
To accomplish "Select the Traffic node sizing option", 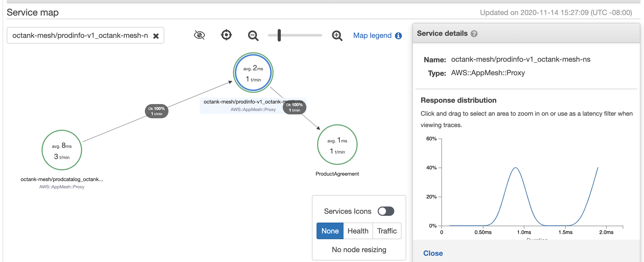I will (x=387, y=231).
